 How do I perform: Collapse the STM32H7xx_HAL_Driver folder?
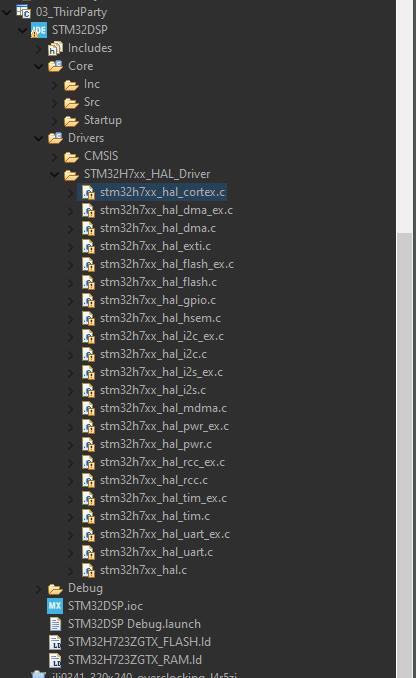(54, 174)
